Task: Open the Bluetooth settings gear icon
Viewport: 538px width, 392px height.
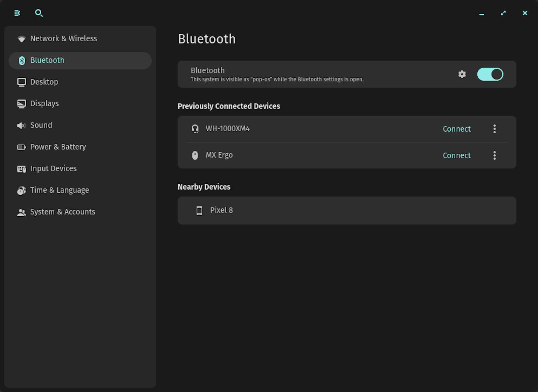Action: 462,74
